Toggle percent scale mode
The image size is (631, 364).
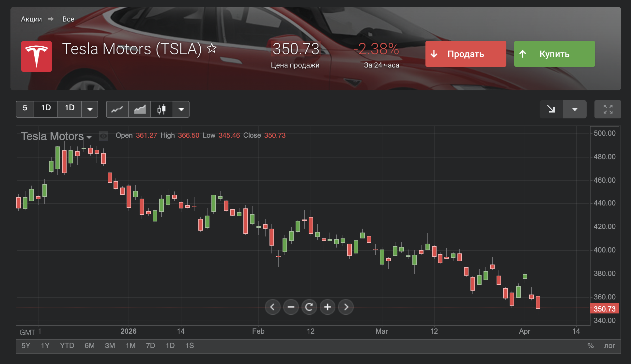click(x=591, y=346)
